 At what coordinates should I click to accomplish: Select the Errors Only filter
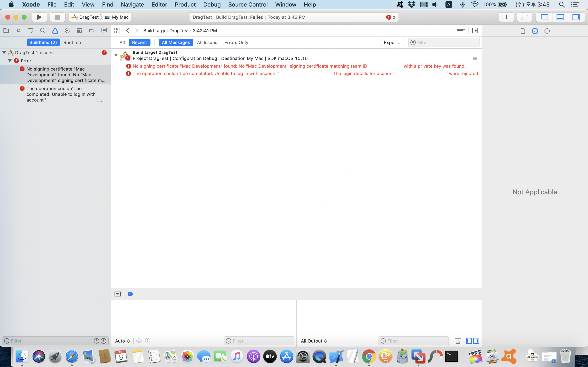[x=236, y=42]
